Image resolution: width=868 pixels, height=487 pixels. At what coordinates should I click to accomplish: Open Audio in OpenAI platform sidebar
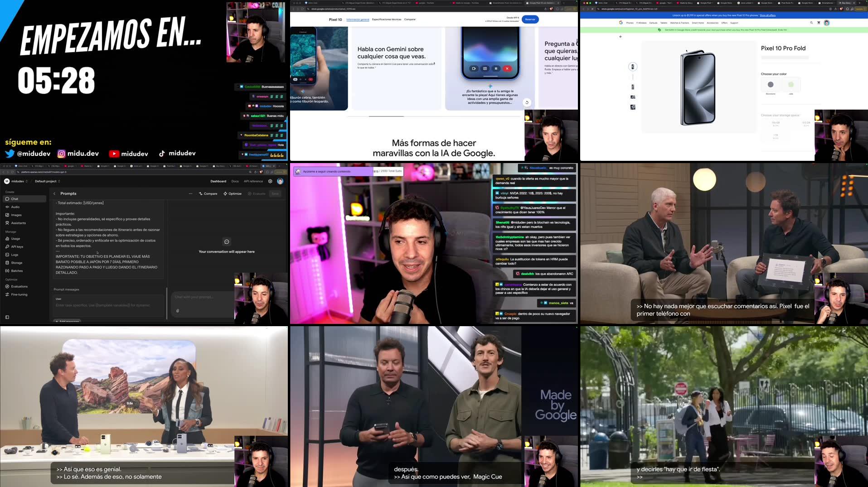(25, 207)
